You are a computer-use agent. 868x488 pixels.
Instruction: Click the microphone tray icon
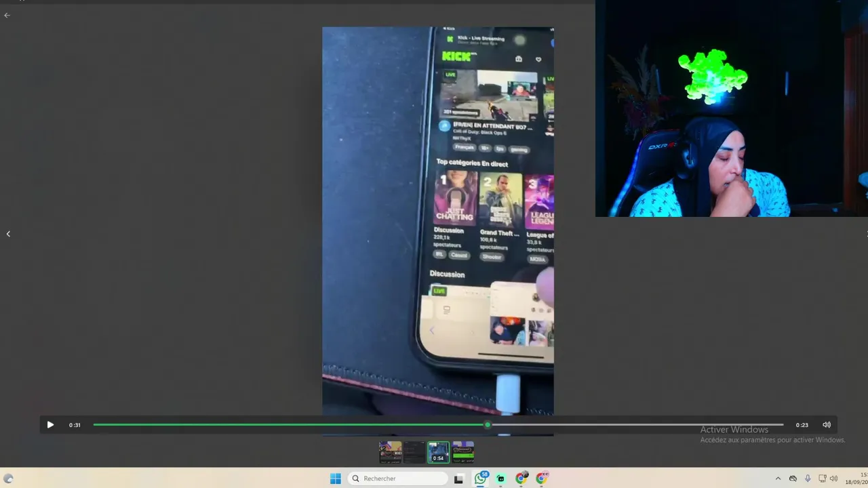(808, 479)
